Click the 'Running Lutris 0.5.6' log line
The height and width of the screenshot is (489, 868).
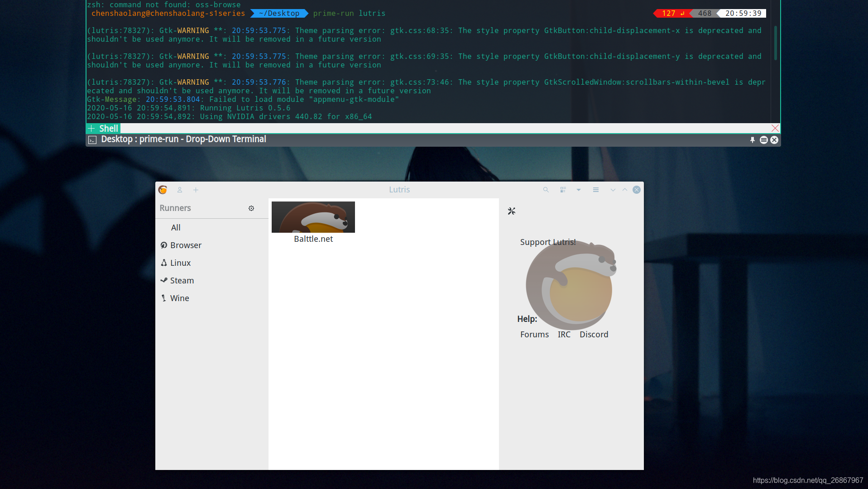(x=189, y=108)
